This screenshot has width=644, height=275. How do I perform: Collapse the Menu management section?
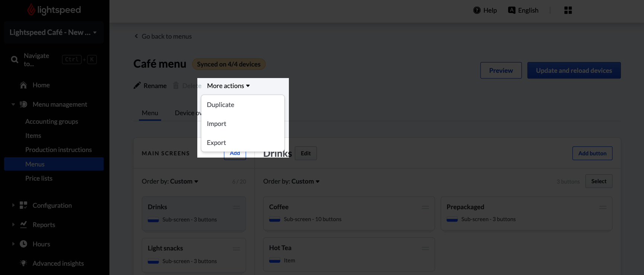[13, 104]
